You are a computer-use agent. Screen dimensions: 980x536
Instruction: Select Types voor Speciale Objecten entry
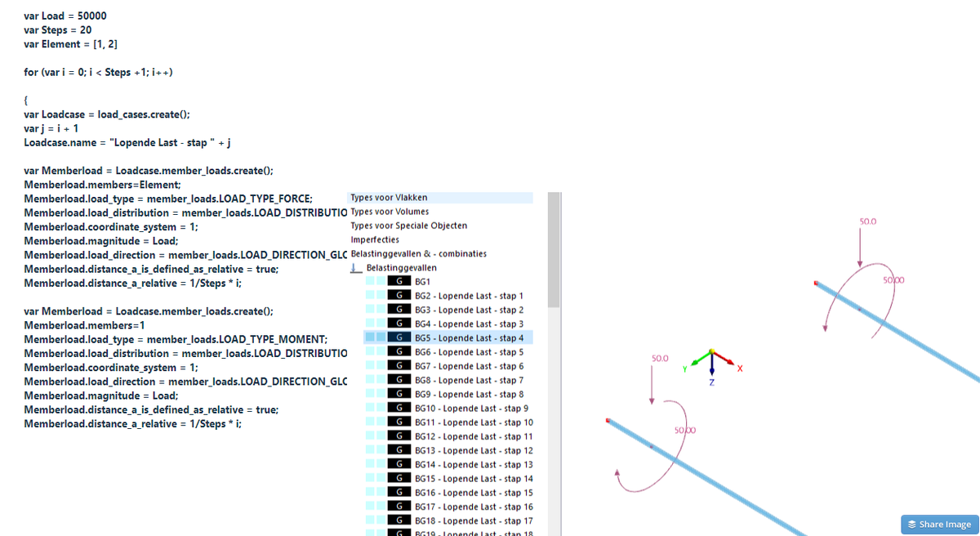(409, 226)
